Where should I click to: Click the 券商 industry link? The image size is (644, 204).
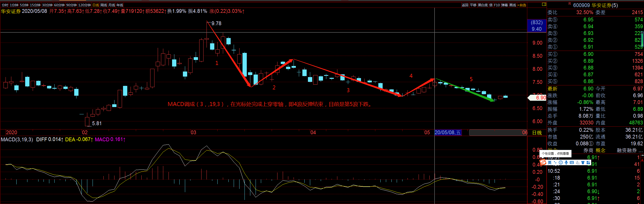click(588, 150)
